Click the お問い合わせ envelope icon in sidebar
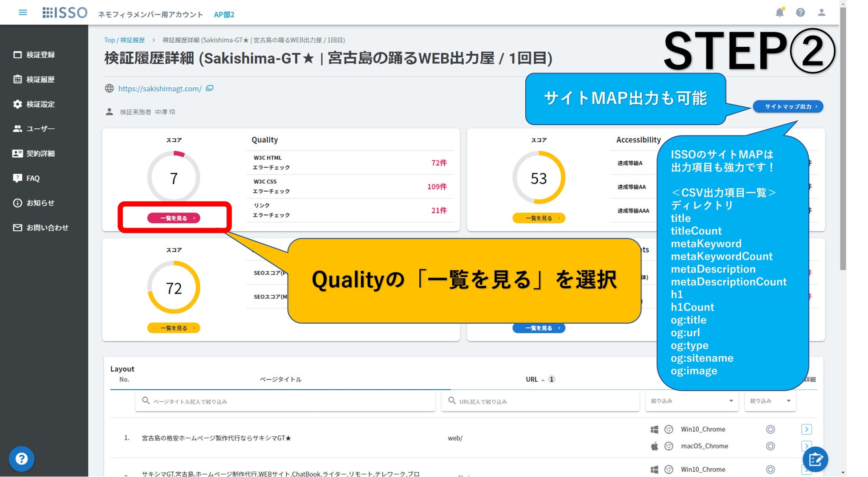The width and height of the screenshot is (868, 477). [17, 228]
